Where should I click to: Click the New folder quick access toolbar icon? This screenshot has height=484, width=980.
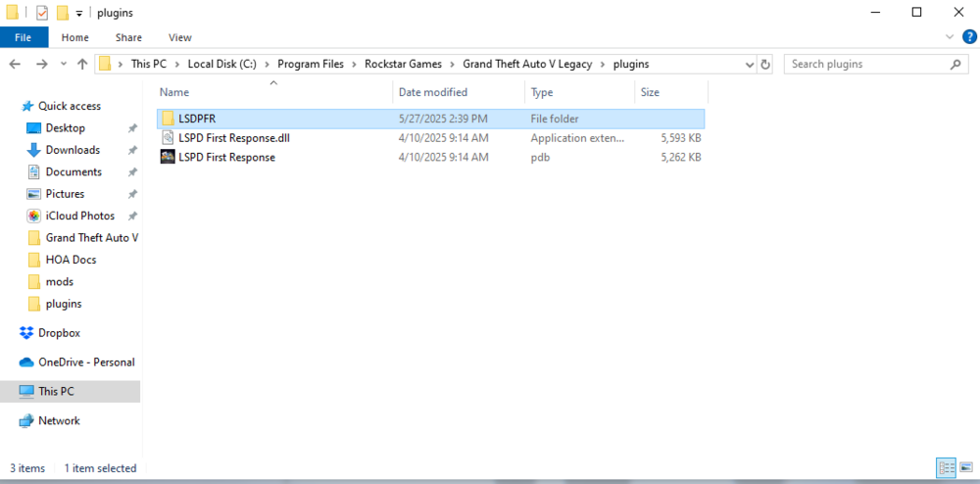[62, 12]
